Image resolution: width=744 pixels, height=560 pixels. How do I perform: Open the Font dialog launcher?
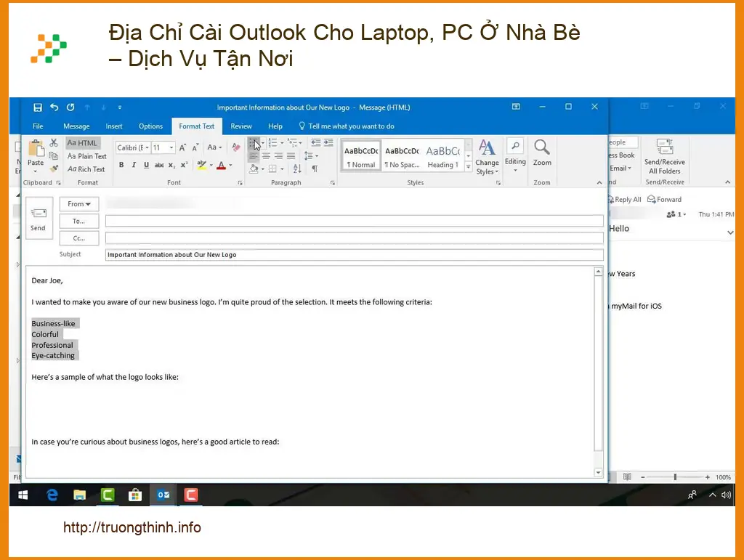[240, 182]
